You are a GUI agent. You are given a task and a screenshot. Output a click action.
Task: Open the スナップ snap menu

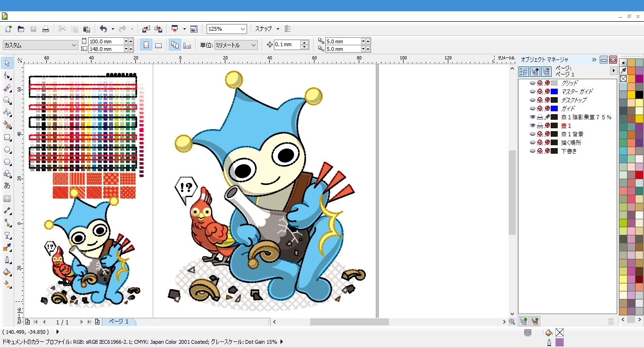pos(266,29)
